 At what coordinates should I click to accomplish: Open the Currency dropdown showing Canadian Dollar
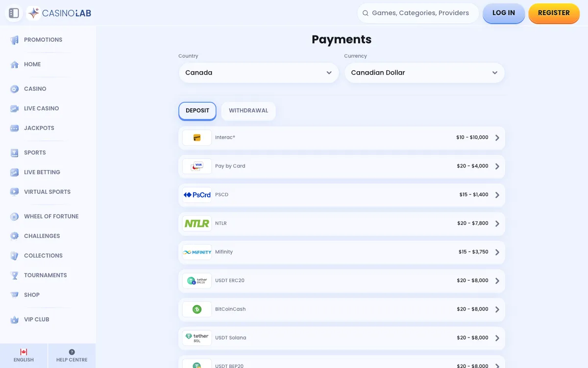click(x=424, y=73)
